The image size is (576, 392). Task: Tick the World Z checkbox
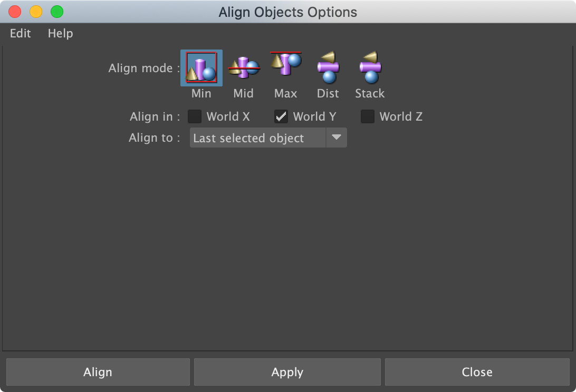(x=368, y=116)
